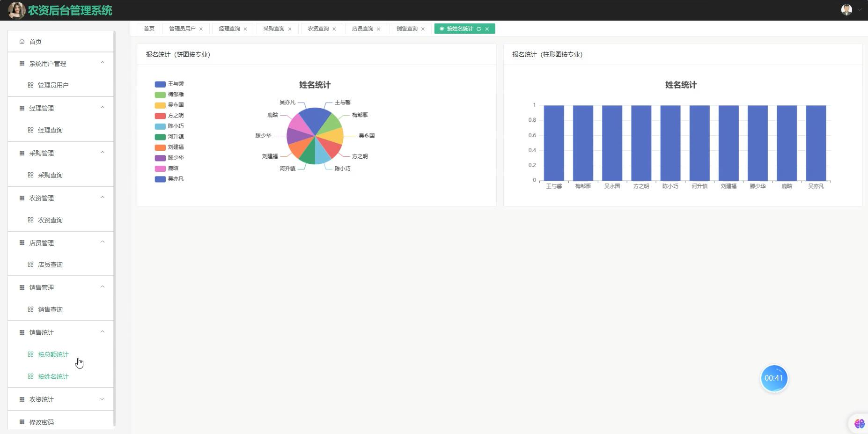Click the grid icon next to 经理查询
Screen dimensions: 868x434
tap(30, 130)
